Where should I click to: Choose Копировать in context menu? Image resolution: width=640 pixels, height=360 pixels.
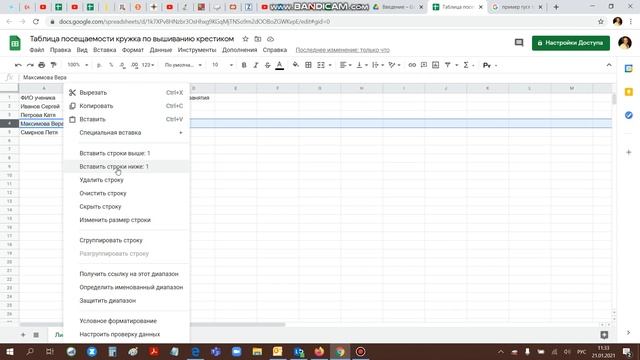point(126,106)
